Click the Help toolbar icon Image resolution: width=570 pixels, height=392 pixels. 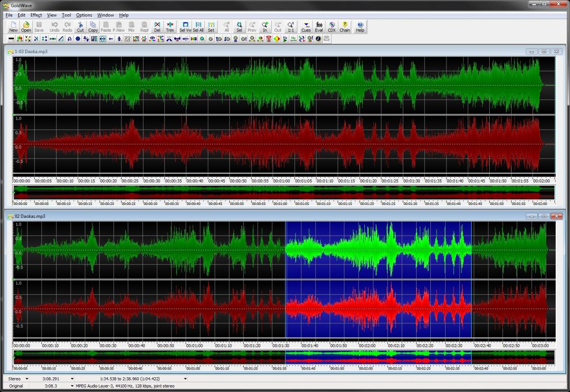click(x=360, y=27)
